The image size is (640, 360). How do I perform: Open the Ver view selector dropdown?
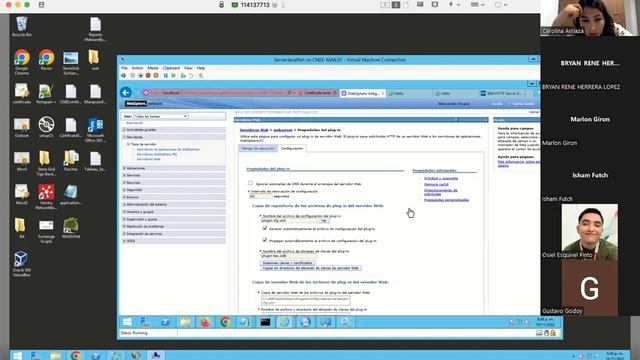point(160,116)
